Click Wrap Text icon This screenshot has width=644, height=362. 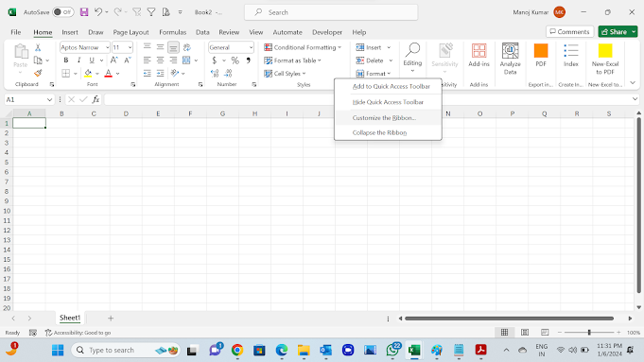[187, 47]
